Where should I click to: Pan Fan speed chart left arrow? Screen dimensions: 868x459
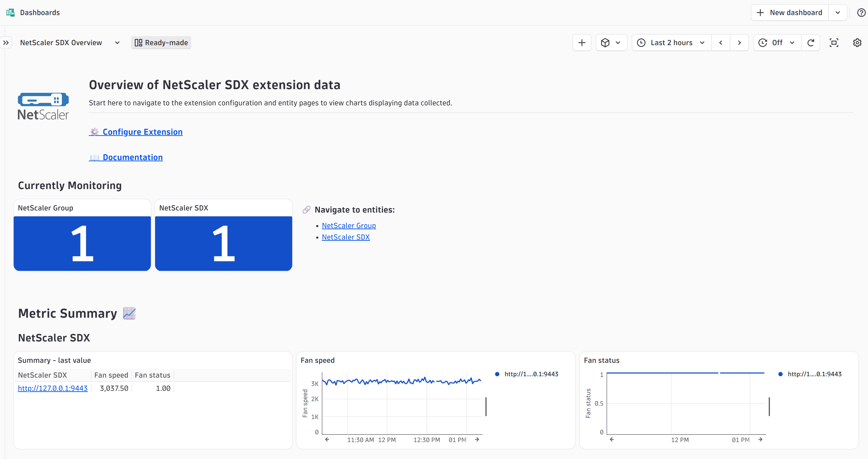[x=327, y=439]
